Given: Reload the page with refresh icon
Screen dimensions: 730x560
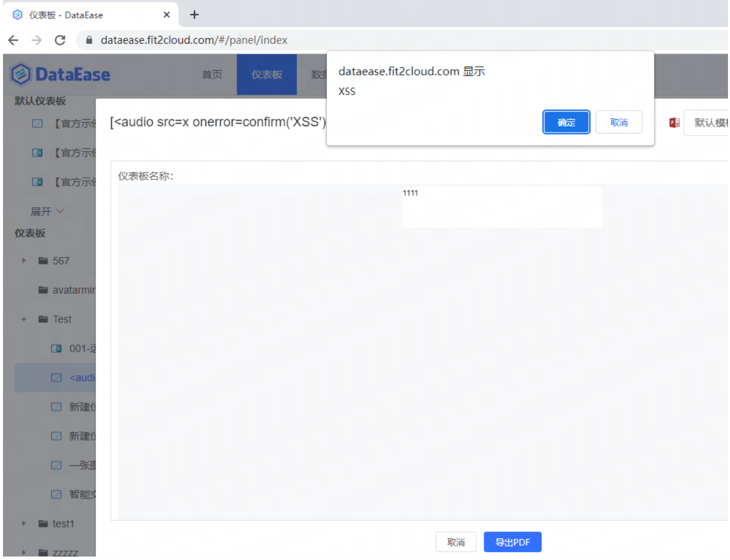Looking at the screenshot, I should click(60, 40).
